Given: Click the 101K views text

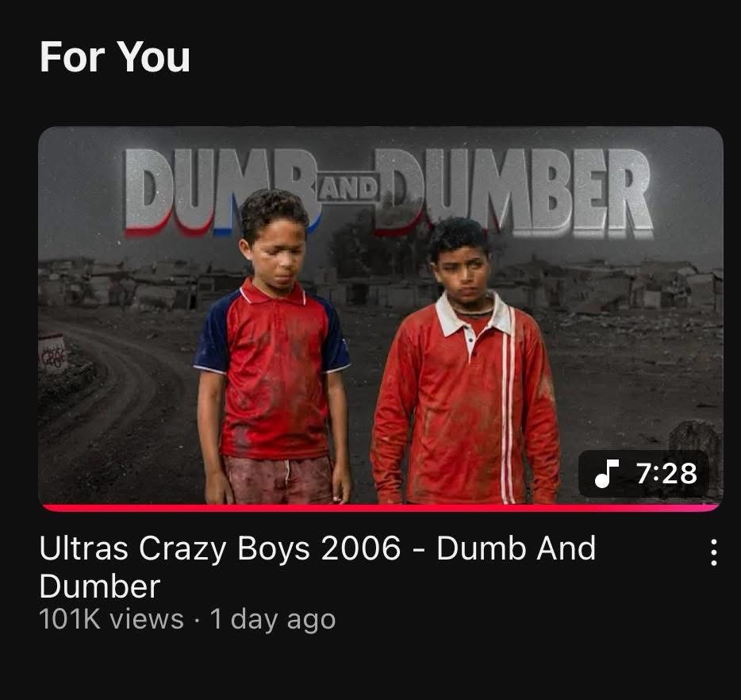Looking at the screenshot, I should click(111, 619).
